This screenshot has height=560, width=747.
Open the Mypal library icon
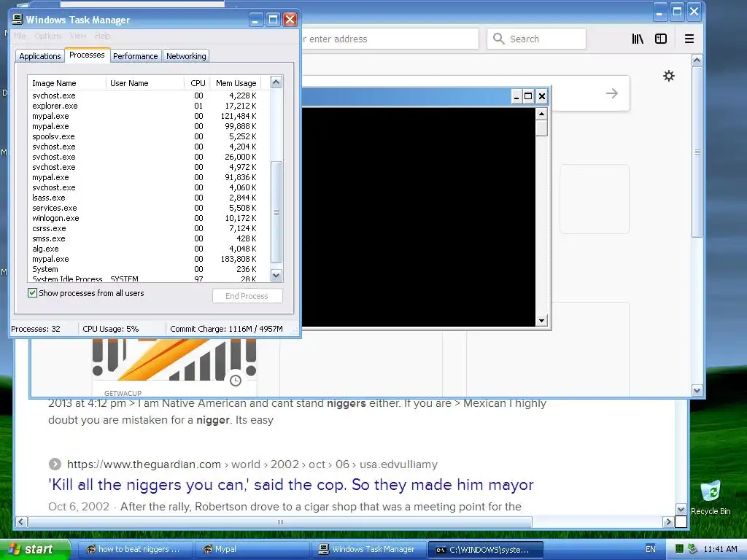(638, 39)
